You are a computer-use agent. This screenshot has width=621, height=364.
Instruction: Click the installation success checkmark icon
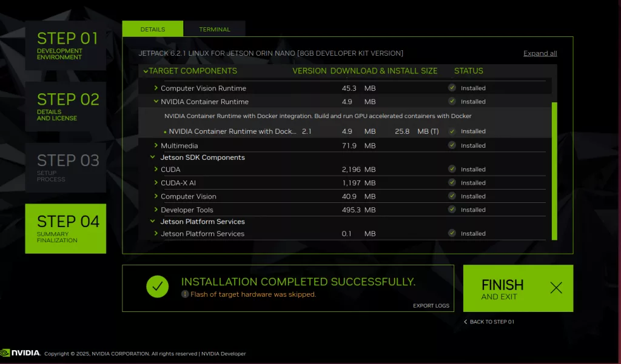157,286
